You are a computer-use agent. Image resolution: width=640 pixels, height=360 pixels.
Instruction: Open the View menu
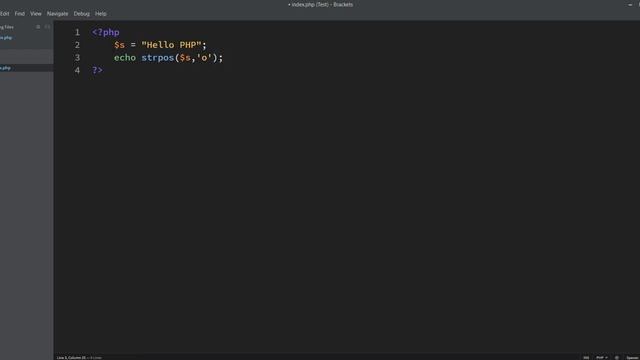point(36,13)
